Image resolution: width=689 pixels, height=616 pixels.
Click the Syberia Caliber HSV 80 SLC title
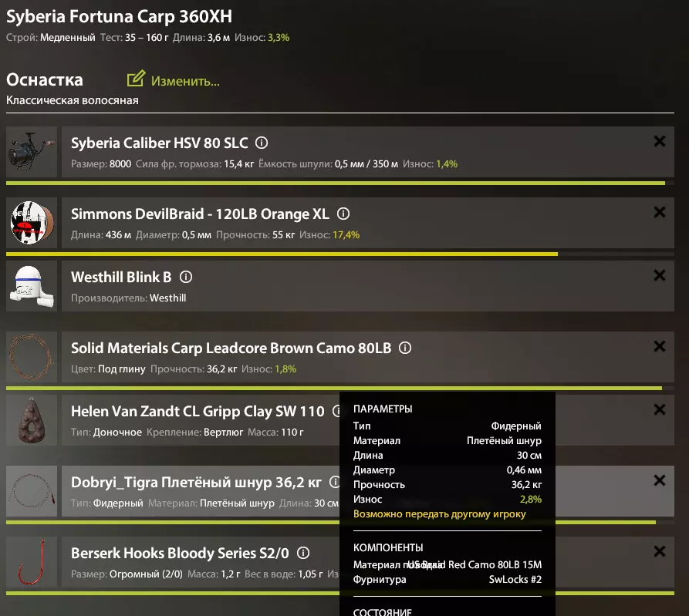point(160,143)
